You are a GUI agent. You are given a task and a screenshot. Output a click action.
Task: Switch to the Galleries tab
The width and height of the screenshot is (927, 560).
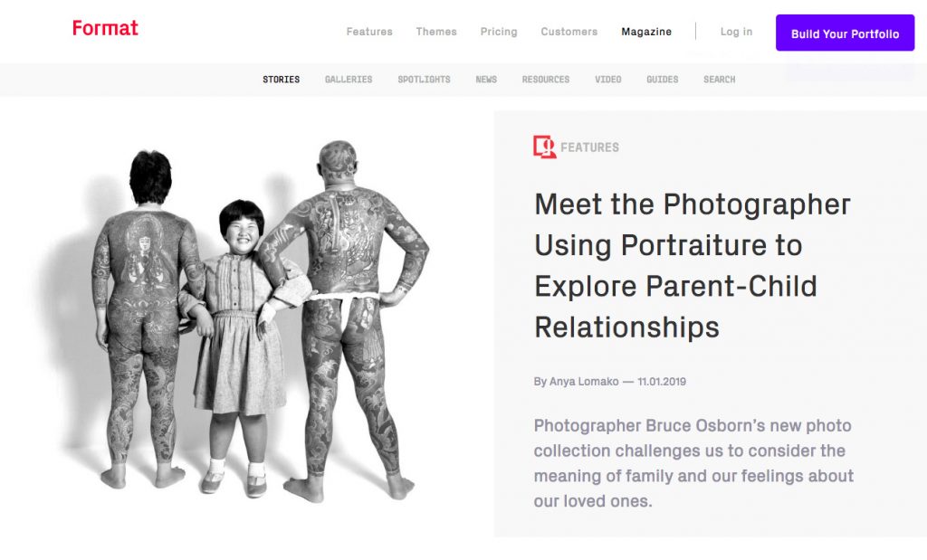point(349,80)
